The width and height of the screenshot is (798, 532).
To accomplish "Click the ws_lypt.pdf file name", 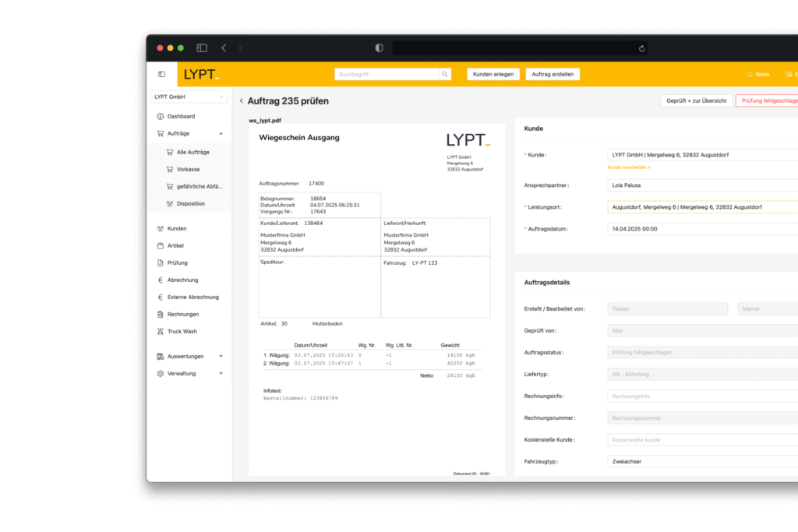I will (265, 121).
